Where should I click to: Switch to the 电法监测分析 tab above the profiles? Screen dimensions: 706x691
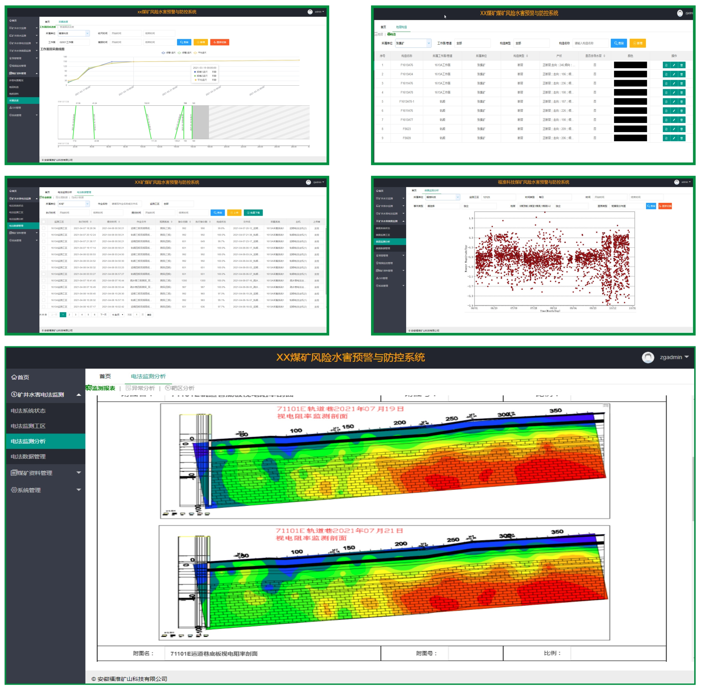pyautogui.click(x=148, y=376)
